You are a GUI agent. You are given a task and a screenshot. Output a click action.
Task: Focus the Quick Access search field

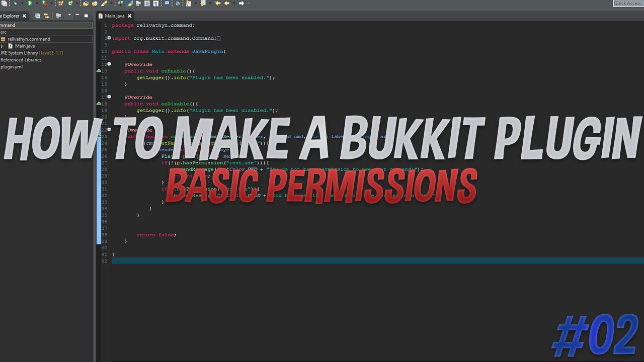(628, 3)
